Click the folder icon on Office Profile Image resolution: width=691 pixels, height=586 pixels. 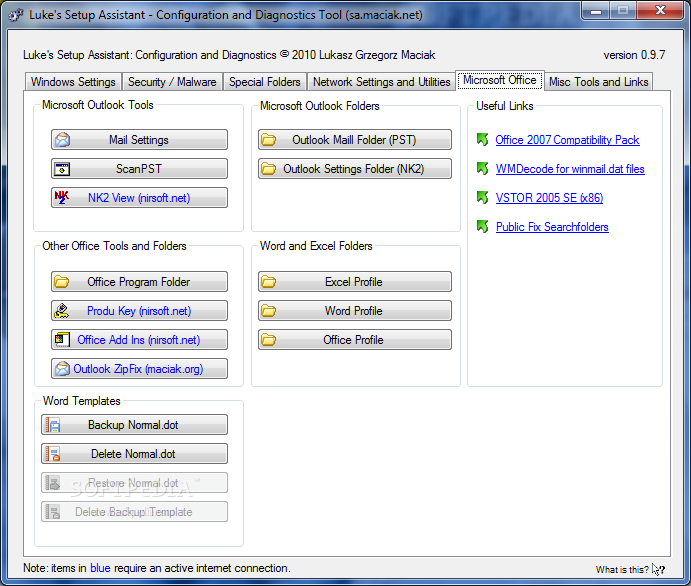click(268, 340)
